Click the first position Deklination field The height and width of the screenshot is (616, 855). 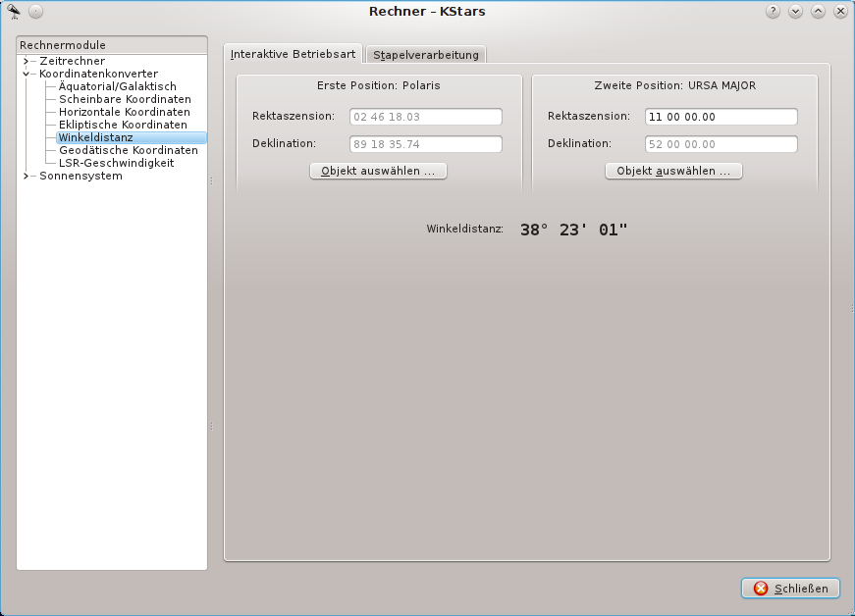(x=425, y=144)
